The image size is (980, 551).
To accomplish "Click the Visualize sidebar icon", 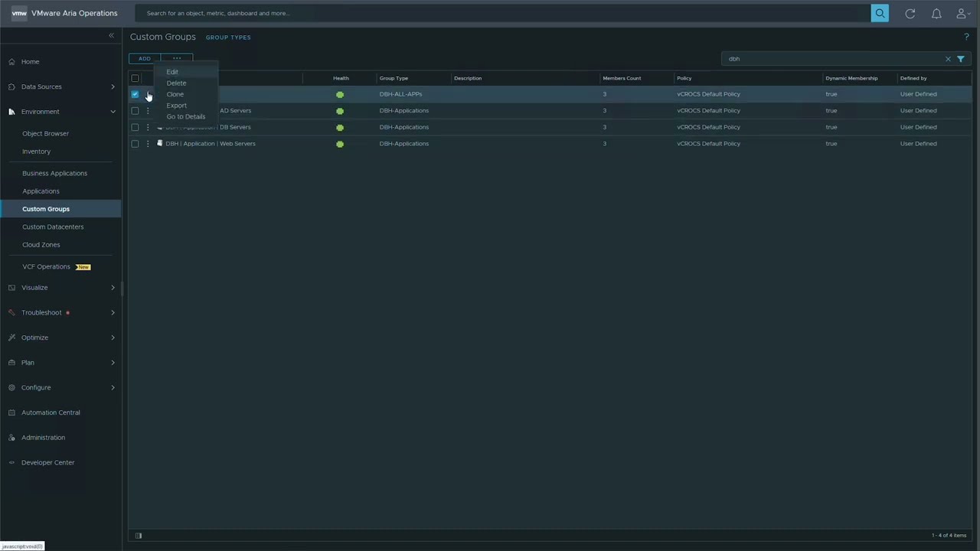I will point(11,288).
